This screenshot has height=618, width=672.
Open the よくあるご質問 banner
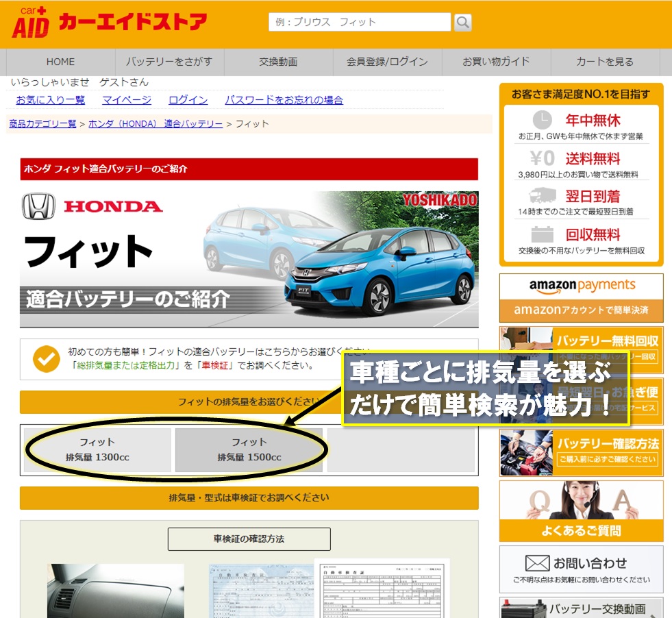581,511
